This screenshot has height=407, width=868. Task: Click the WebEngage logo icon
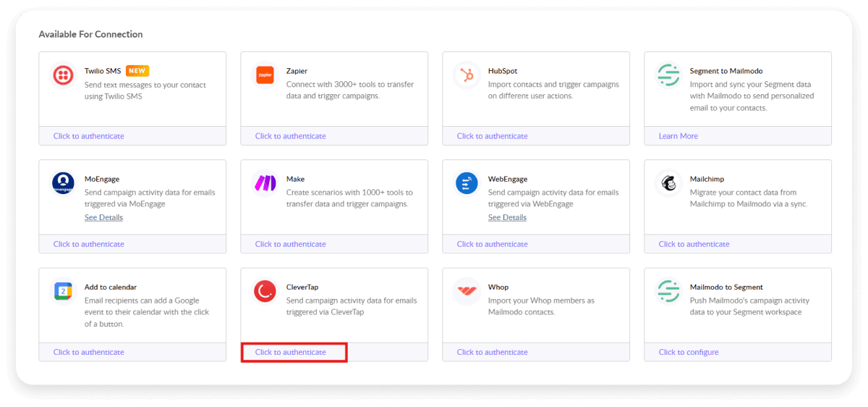click(x=467, y=182)
